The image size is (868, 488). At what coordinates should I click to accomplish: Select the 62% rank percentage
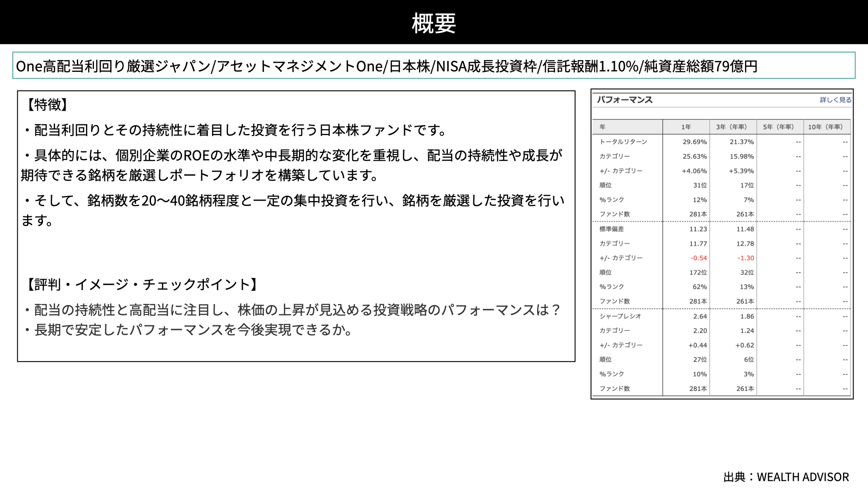(700, 287)
